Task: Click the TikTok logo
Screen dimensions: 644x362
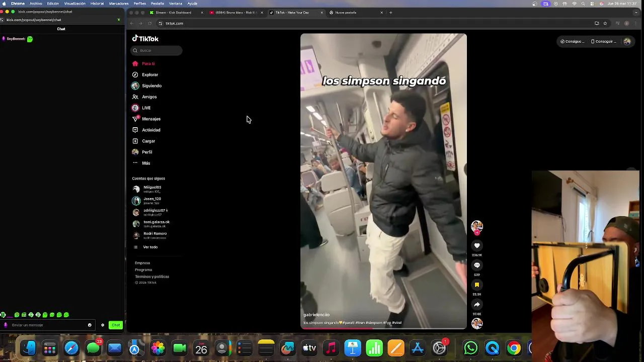Action: pos(145,39)
